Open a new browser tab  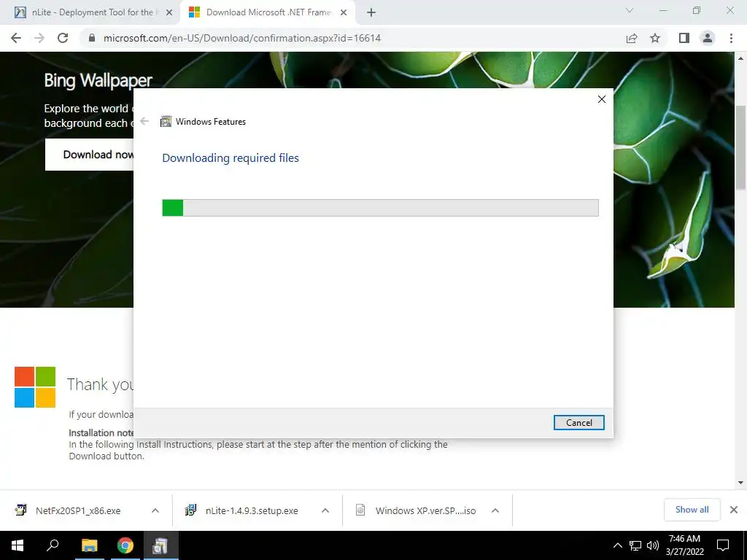[371, 13]
